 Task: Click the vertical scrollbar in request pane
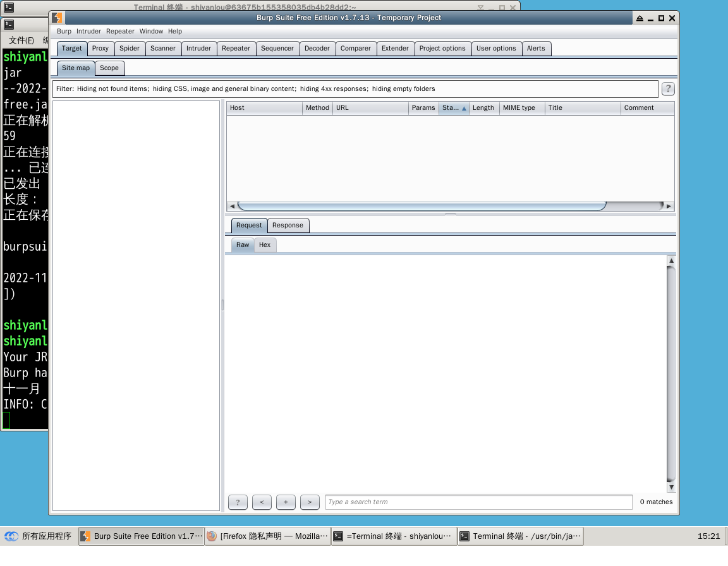[x=671, y=374]
